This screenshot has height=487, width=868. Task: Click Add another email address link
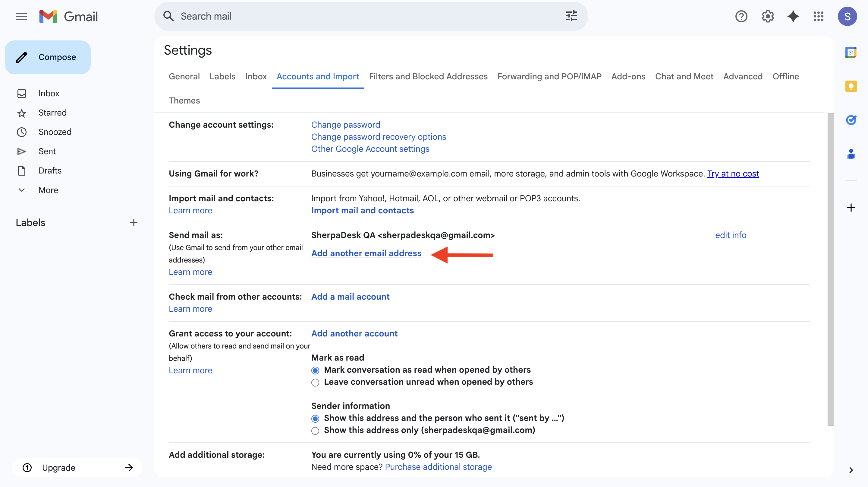[x=366, y=253]
